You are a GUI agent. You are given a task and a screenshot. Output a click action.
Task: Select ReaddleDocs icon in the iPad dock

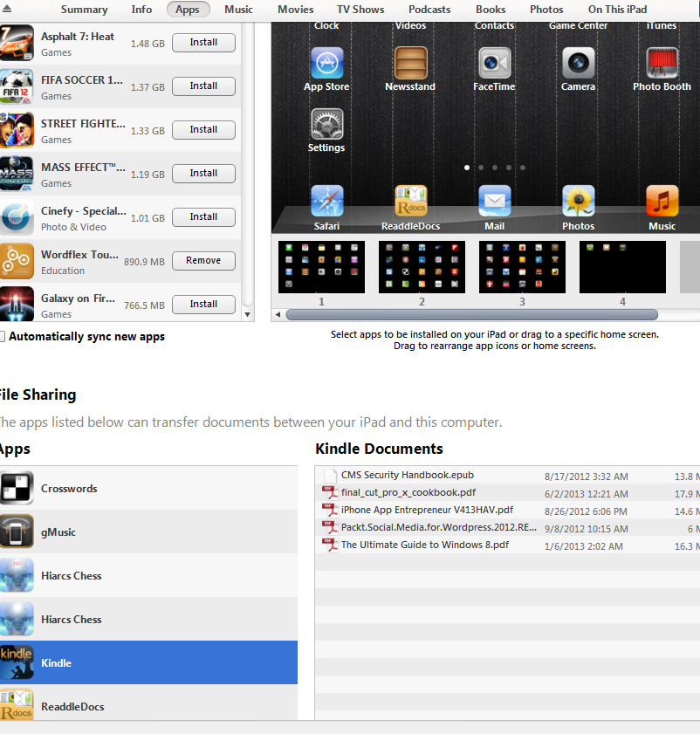410,201
